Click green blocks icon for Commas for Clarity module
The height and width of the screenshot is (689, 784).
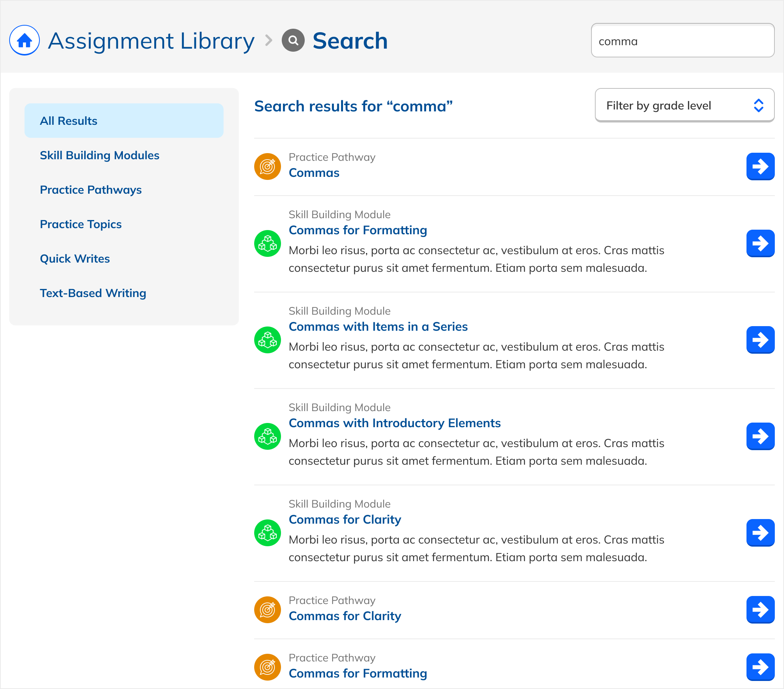coord(267,532)
